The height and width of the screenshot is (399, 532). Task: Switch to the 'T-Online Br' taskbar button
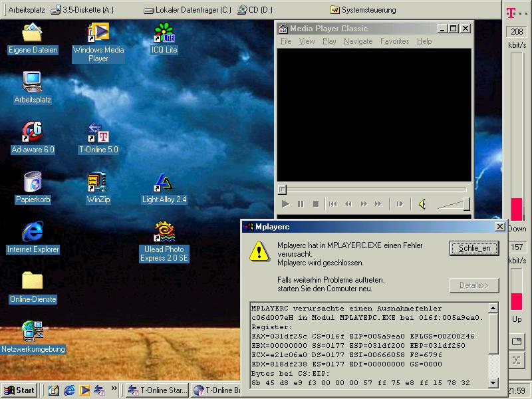(x=217, y=390)
